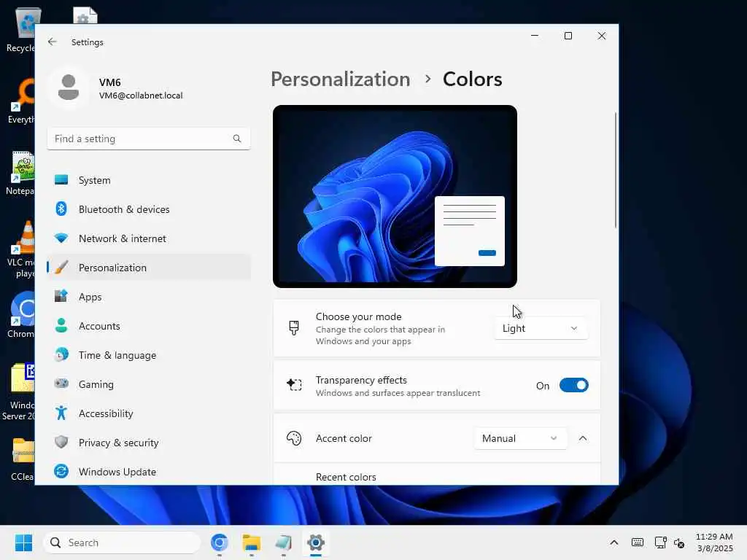The image size is (747, 560).
Task: Click the touch keyboard tray icon
Action: [638, 542]
